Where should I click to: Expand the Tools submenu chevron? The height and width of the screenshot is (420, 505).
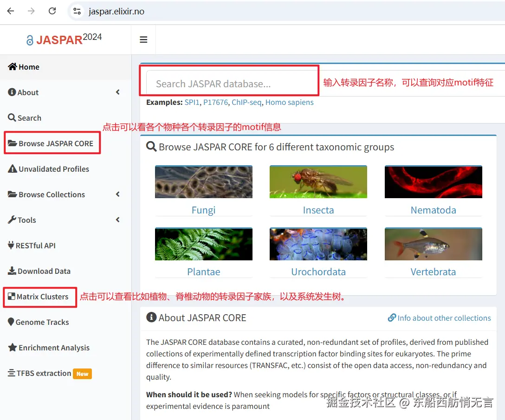[118, 220]
